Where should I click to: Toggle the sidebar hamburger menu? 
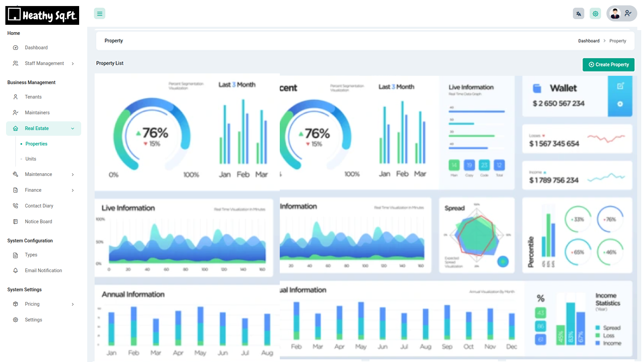[100, 14]
